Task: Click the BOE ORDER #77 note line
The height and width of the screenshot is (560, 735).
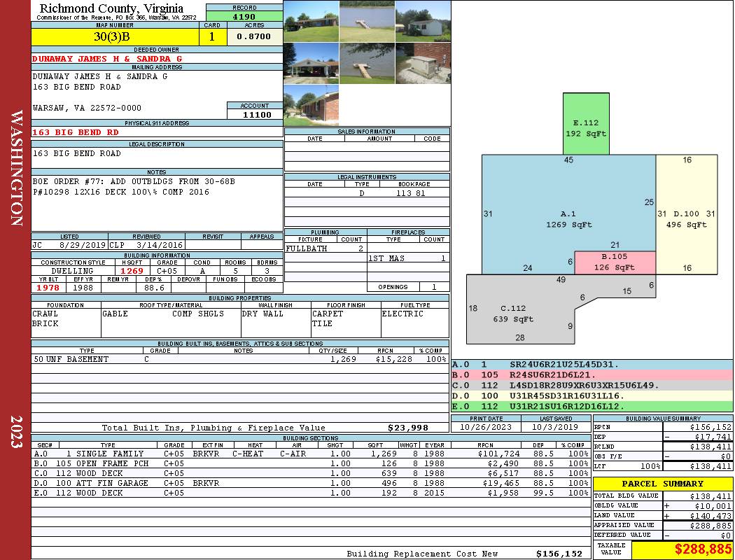Action: point(134,181)
